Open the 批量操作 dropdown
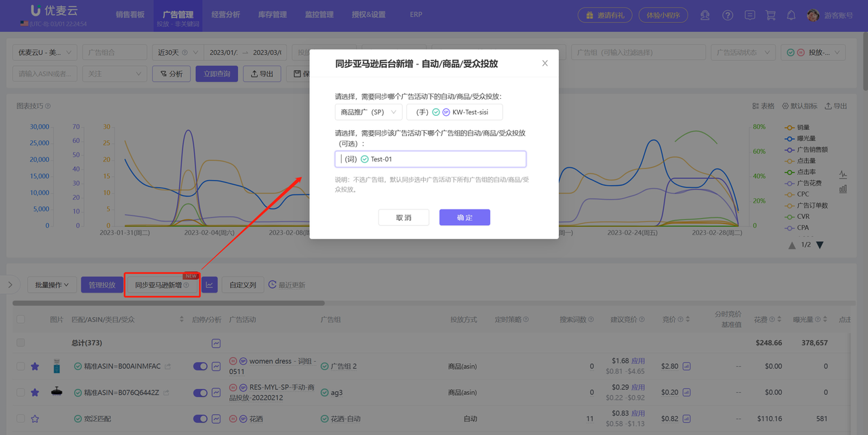 point(52,285)
